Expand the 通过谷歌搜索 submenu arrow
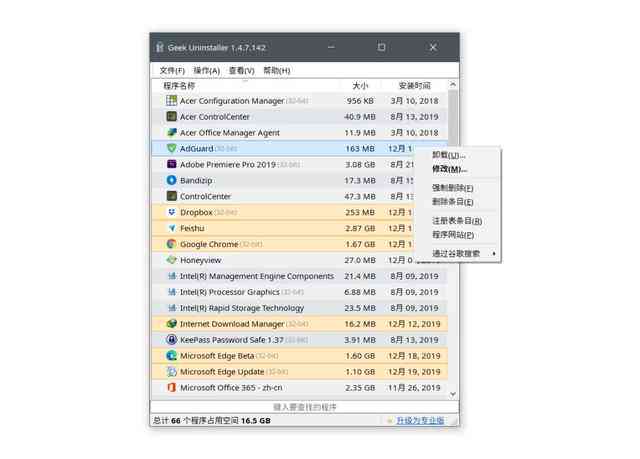Screen dimensions: 640x459 (494, 253)
